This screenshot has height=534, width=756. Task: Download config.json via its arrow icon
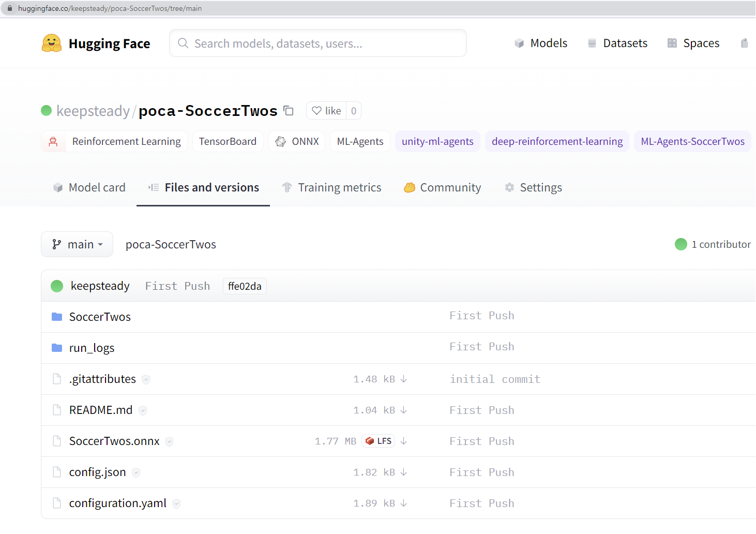tap(404, 472)
